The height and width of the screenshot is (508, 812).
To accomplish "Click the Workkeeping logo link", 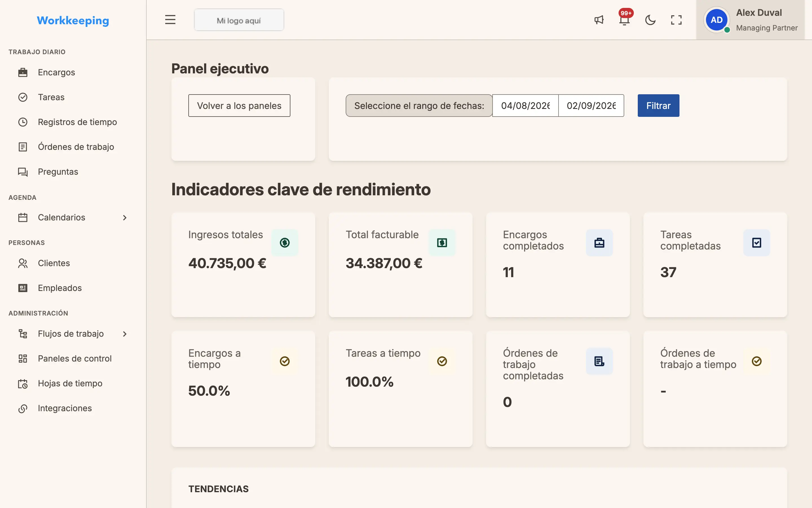I will click(x=73, y=21).
